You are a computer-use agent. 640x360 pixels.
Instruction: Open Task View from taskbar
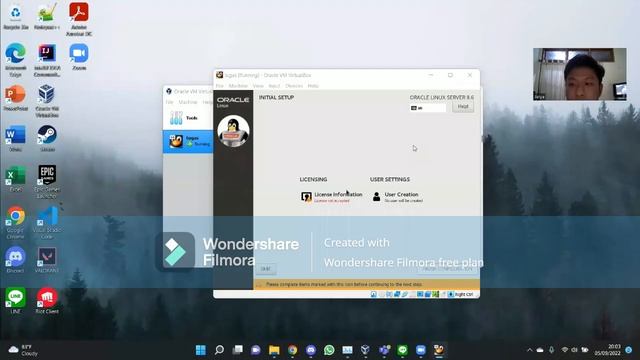[x=238, y=350]
